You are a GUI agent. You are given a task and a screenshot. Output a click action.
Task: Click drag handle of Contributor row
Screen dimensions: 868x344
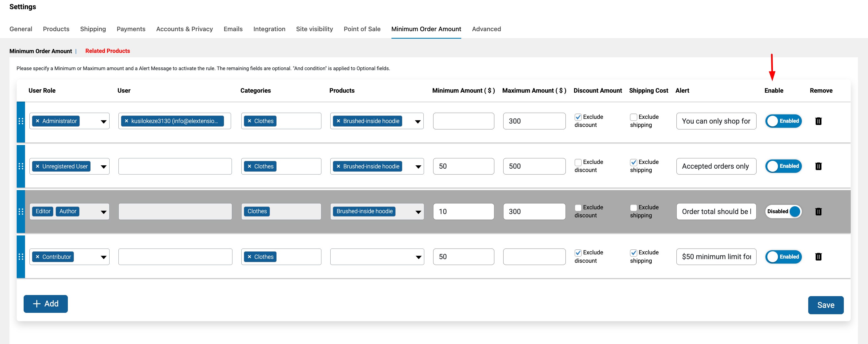tap(21, 257)
